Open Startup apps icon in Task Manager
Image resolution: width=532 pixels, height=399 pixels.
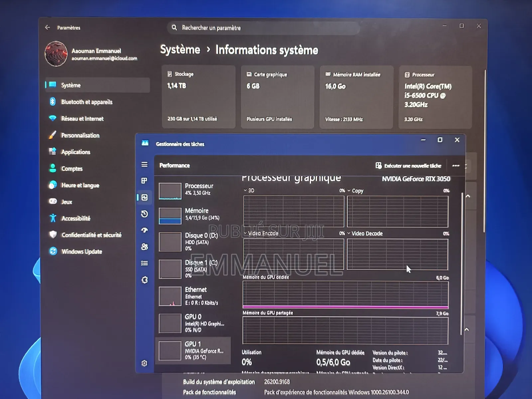[x=145, y=230]
